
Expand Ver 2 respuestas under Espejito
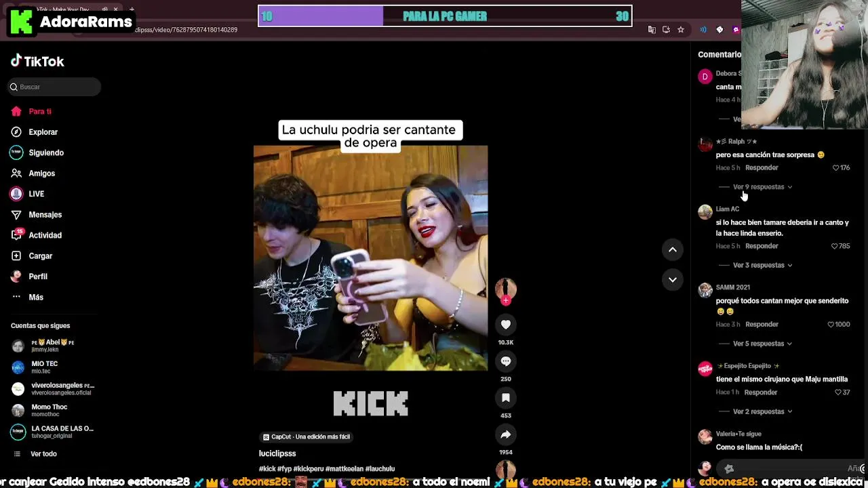(762, 411)
